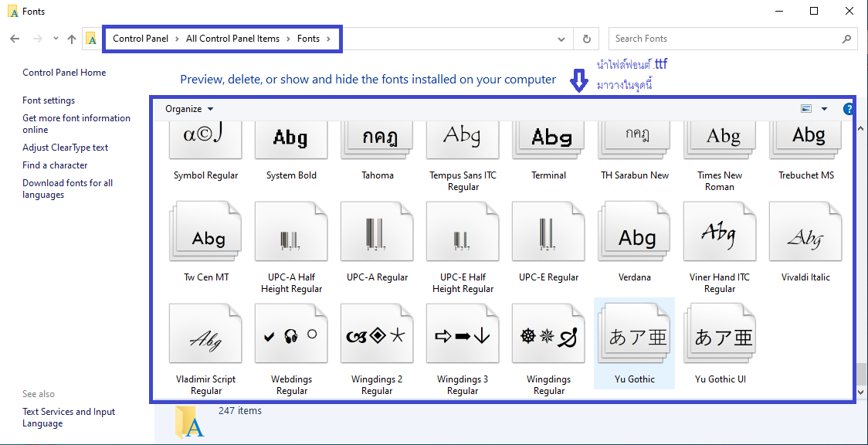
Task: Select the Yu Gothic UI font icon
Action: coord(720,333)
